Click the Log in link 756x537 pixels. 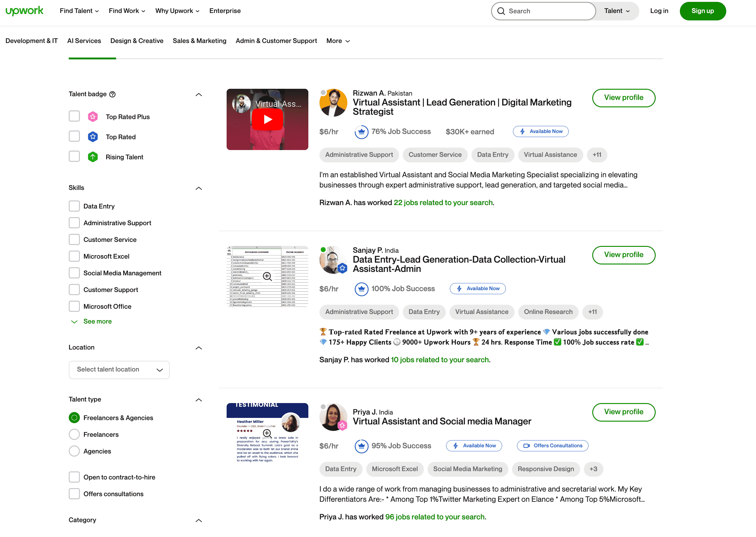(659, 11)
